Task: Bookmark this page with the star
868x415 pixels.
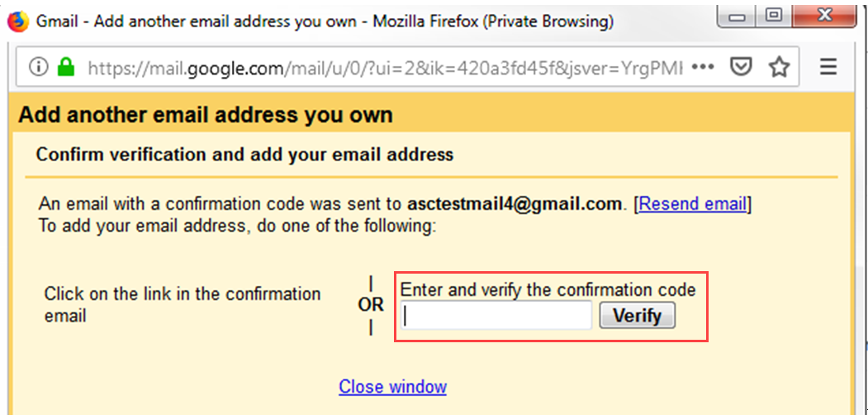Action: click(779, 68)
